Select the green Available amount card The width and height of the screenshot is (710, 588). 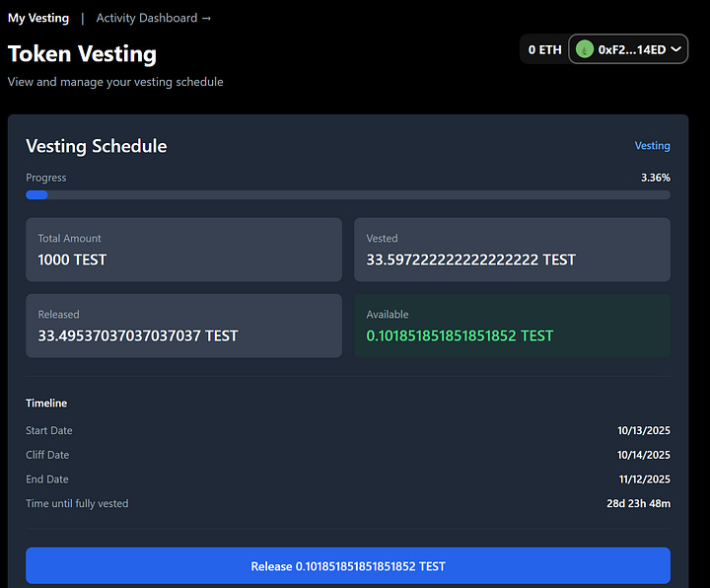(512, 326)
